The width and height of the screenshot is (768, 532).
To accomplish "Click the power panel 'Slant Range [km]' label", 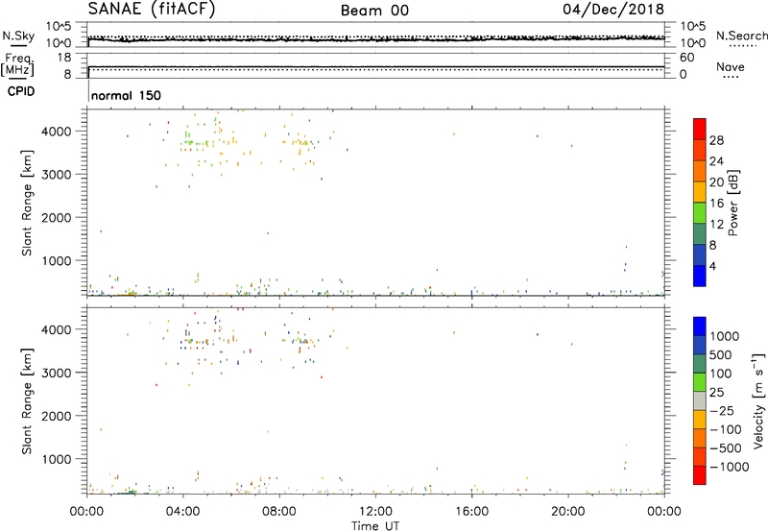I will [x=27, y=203].
